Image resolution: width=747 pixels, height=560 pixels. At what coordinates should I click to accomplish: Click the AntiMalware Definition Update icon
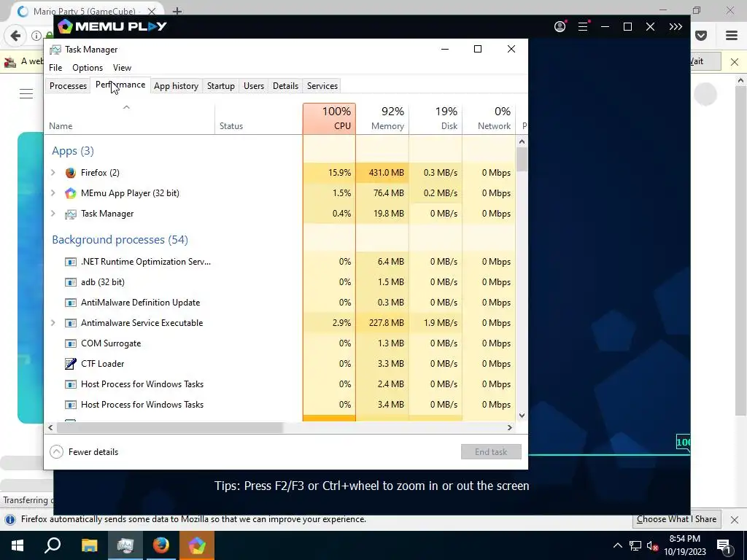tap(71, 303)
